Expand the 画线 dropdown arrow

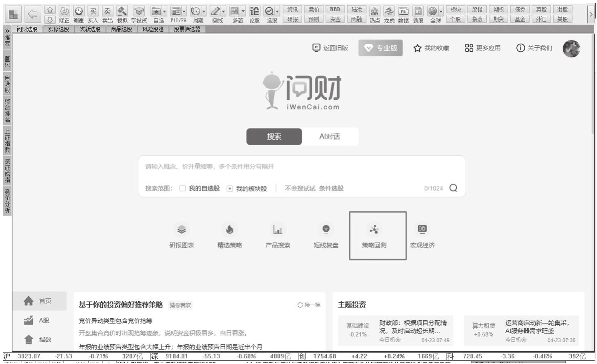[x=224, y=11]
